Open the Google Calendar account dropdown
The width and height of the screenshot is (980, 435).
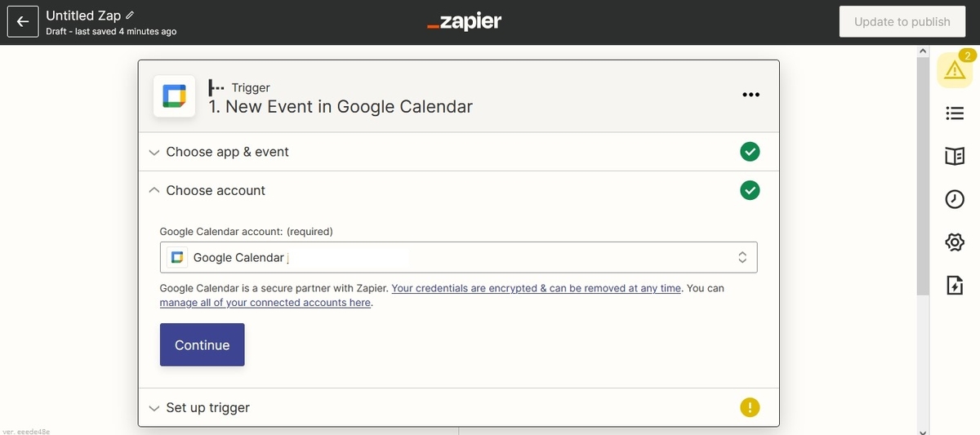click(458, 257)
